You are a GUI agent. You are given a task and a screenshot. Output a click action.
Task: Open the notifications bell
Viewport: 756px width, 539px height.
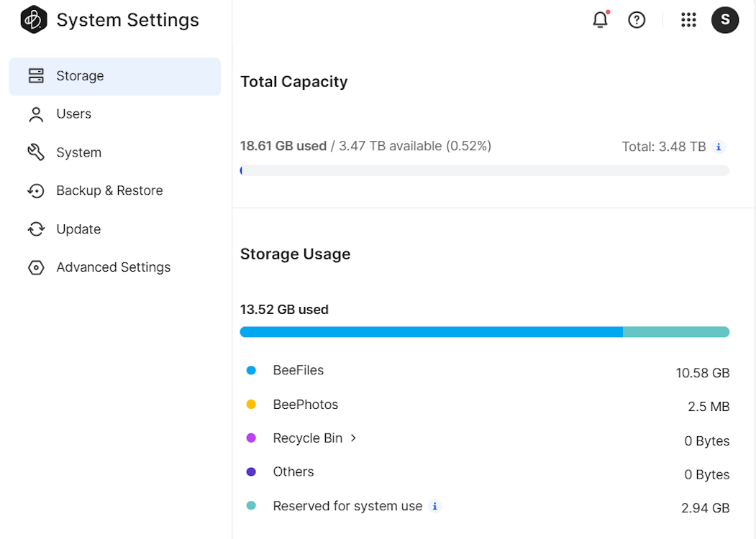(600, 20)
